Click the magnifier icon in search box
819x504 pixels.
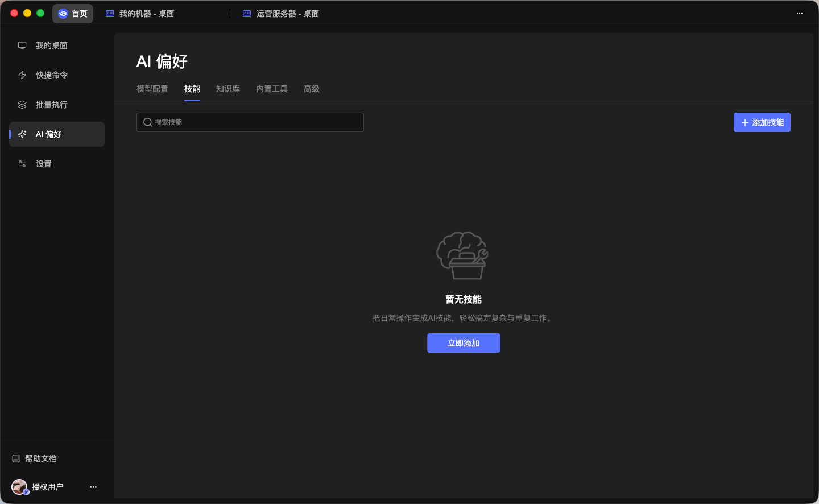(x=148, y=122)
